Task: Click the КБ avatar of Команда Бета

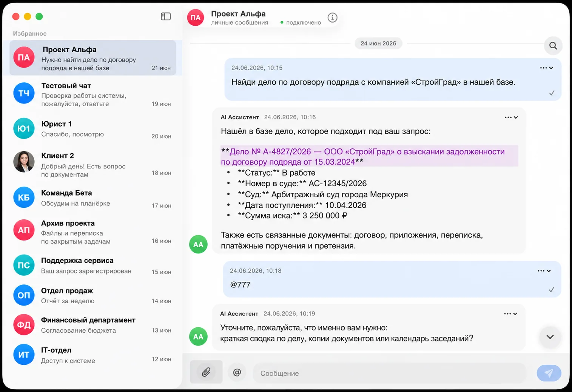Action: tap(24, 198)
